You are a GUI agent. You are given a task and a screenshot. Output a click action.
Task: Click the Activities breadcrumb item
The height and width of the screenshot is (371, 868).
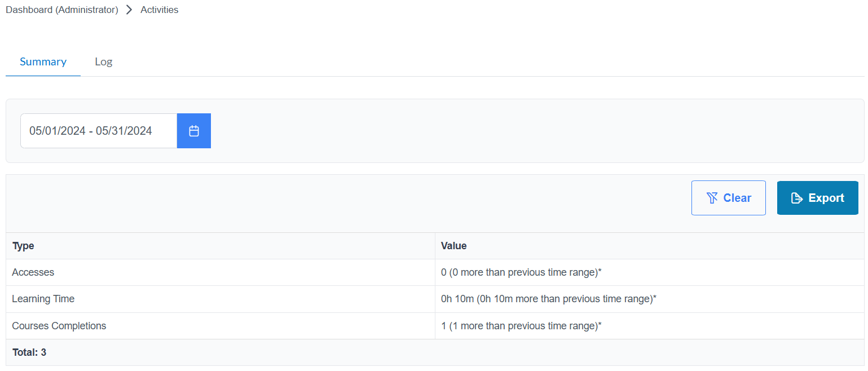tap(160, 10)
